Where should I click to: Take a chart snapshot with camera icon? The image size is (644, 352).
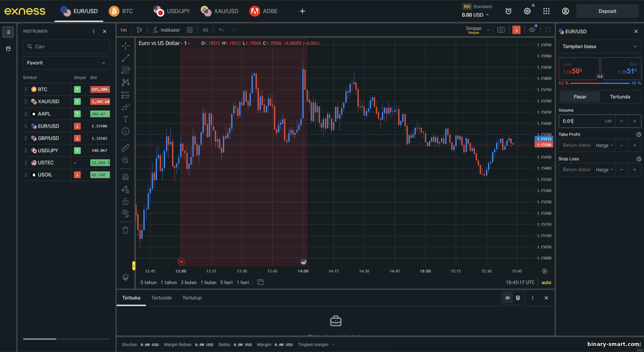tap(501, 30)
